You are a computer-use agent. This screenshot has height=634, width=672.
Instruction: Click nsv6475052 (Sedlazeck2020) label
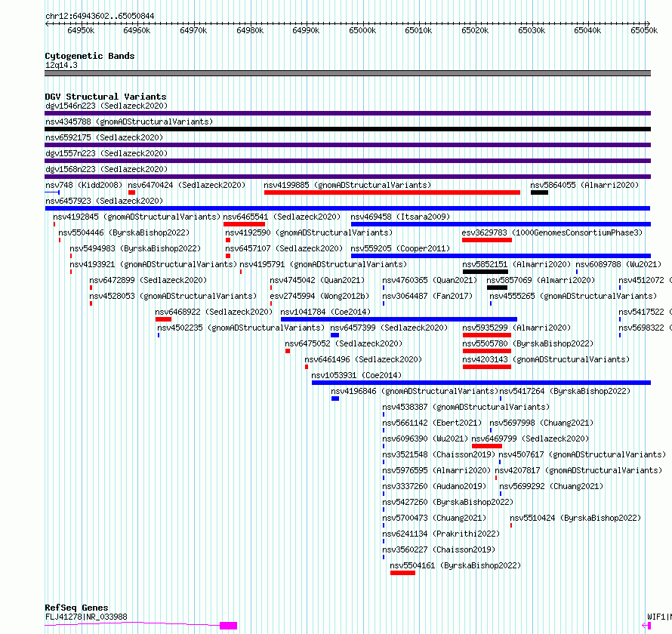344,343
